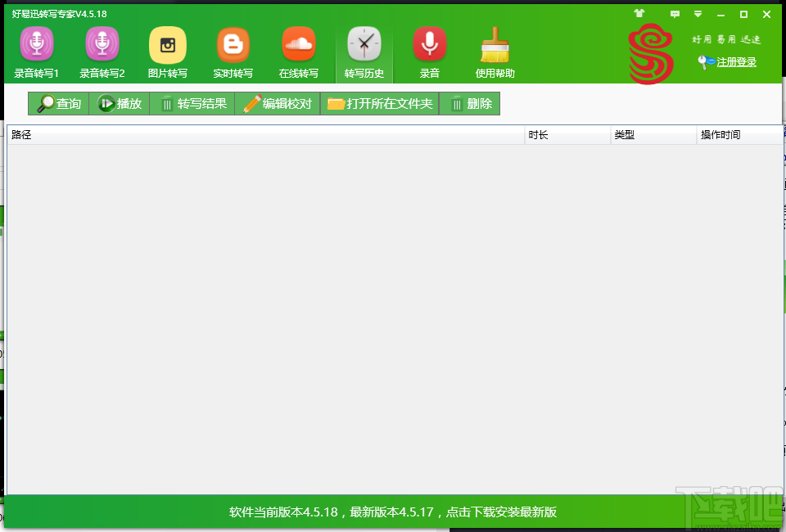
Task: Click the 播放 playback button
Action: pyautogui.click(x=119, y=103)
